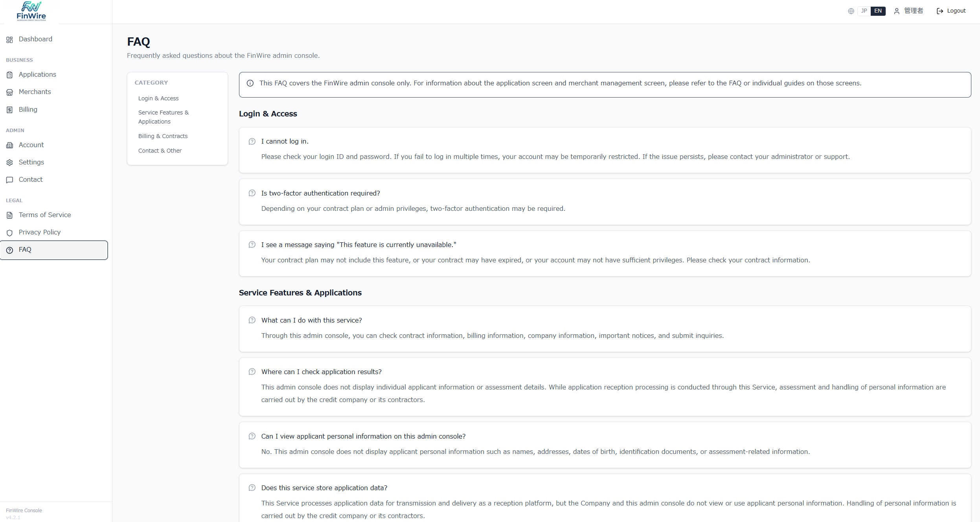980x522 pixels.
Task: Expand the "Is two-factor authentication required?" question
Action: point(320,193)
